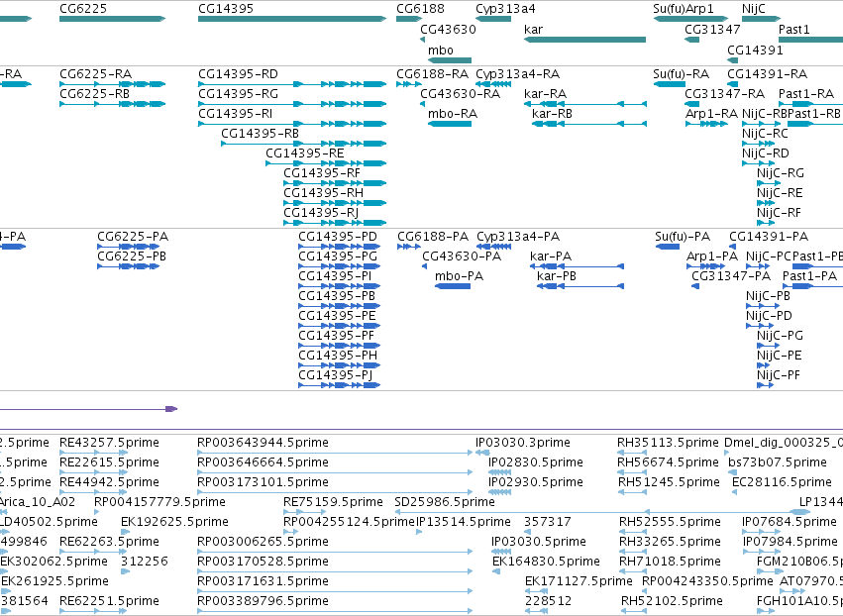Select transcript NijC-RC

(x=765, y=134)
